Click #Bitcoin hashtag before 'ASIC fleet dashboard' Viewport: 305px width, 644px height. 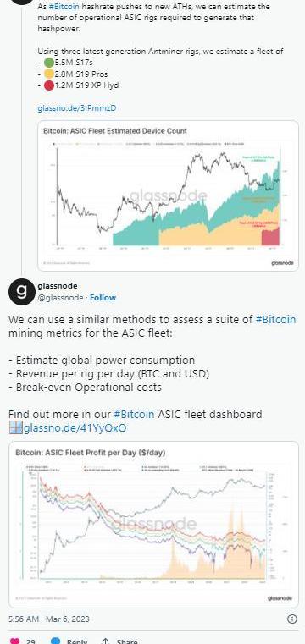click(134, 414)
